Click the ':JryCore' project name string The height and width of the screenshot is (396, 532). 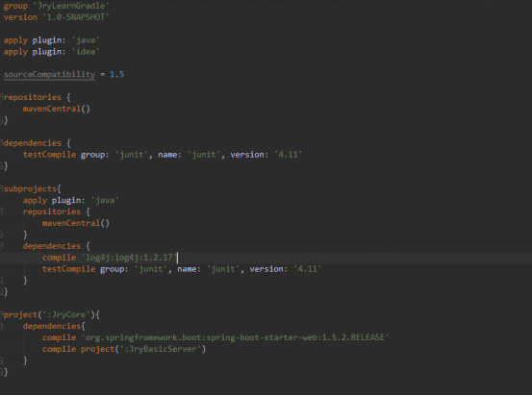pyautogui.click(x=65, y=314)
